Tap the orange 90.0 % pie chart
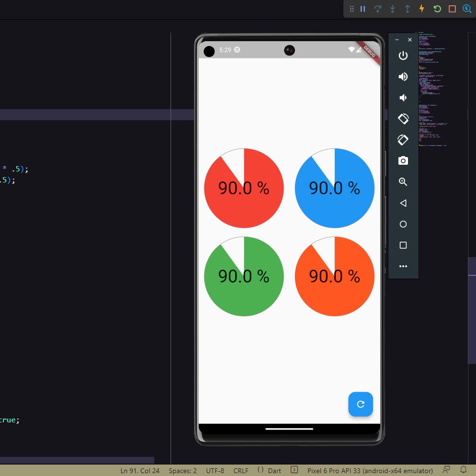Screen dimensions: 476x476 [x=335, y=276]
